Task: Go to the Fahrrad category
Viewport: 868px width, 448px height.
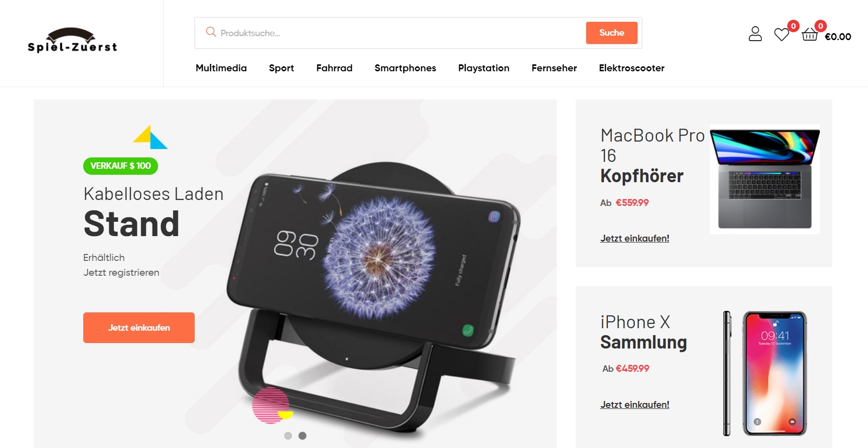Action: pos(334,68)
